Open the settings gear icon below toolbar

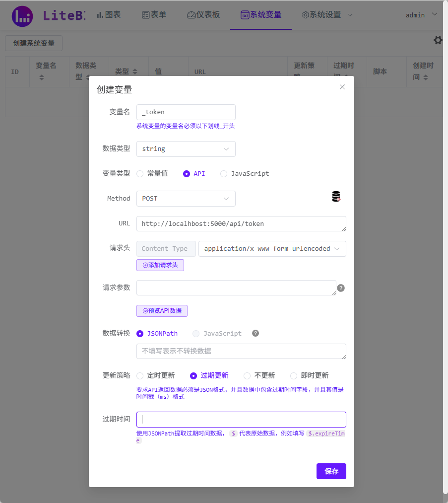[x=438, y=40]
